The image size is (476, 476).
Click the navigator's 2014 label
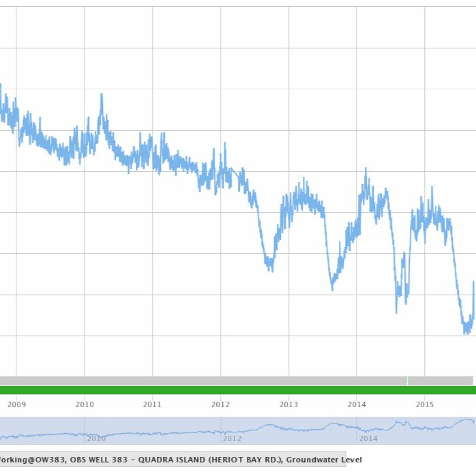click(x=368, y=439)
